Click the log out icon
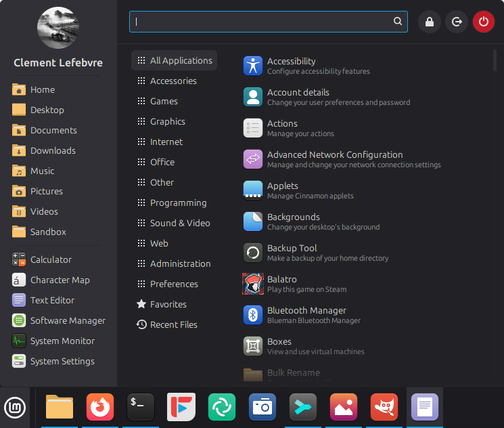Image resolution: width=504 pixels, height=428 pixels. pyautogui.click(x=456, y=22)
